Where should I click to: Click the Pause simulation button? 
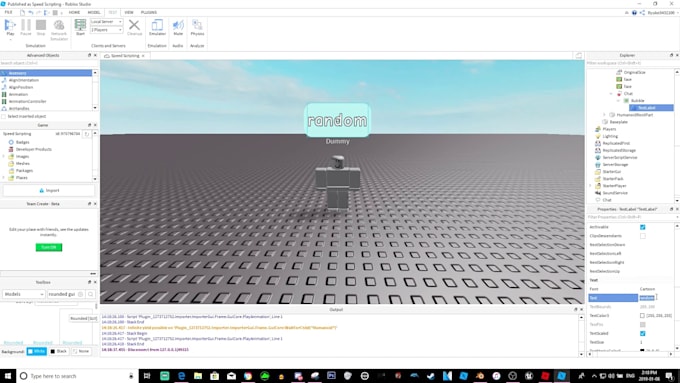click(26, 27)
